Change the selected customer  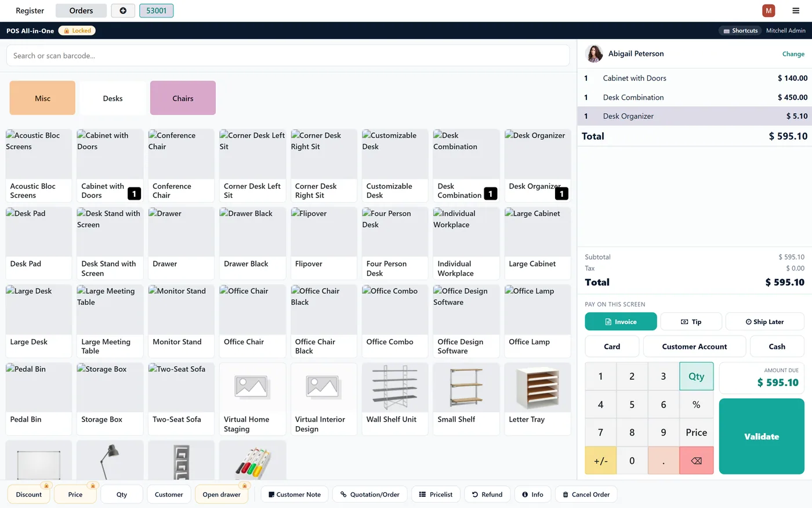tap(793, 54)
